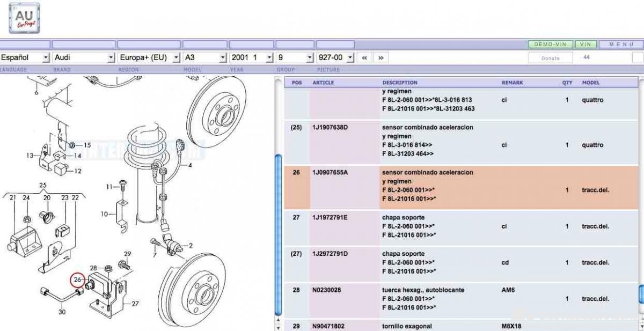Click the diagram pane vertical scrollbar thumb

pyautogui.click(x=277, y=234)
